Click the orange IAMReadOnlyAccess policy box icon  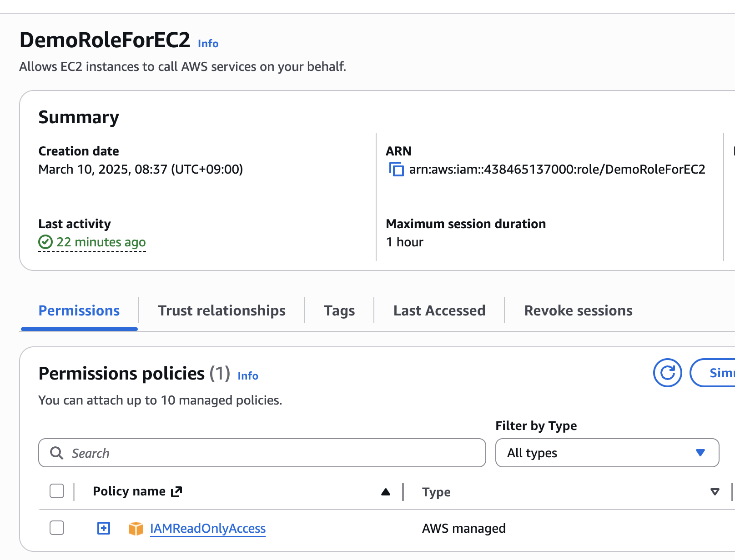tap(136, 528)
